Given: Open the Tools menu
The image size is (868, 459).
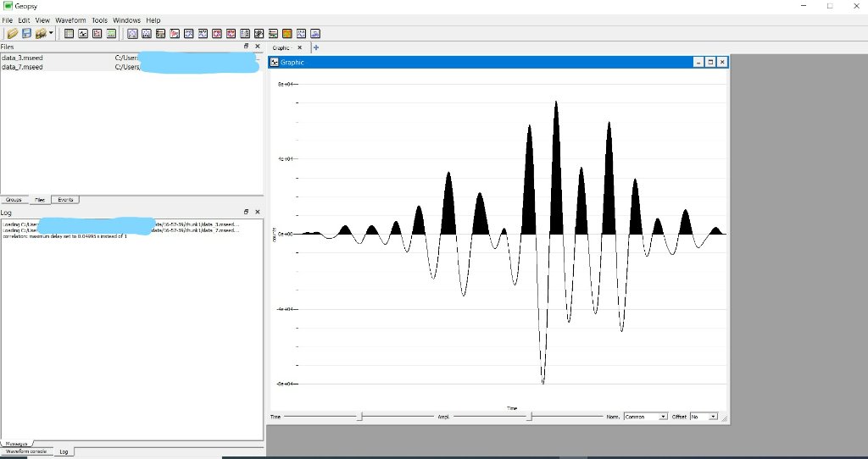Looking at the screenshot, I should [99, 19].
